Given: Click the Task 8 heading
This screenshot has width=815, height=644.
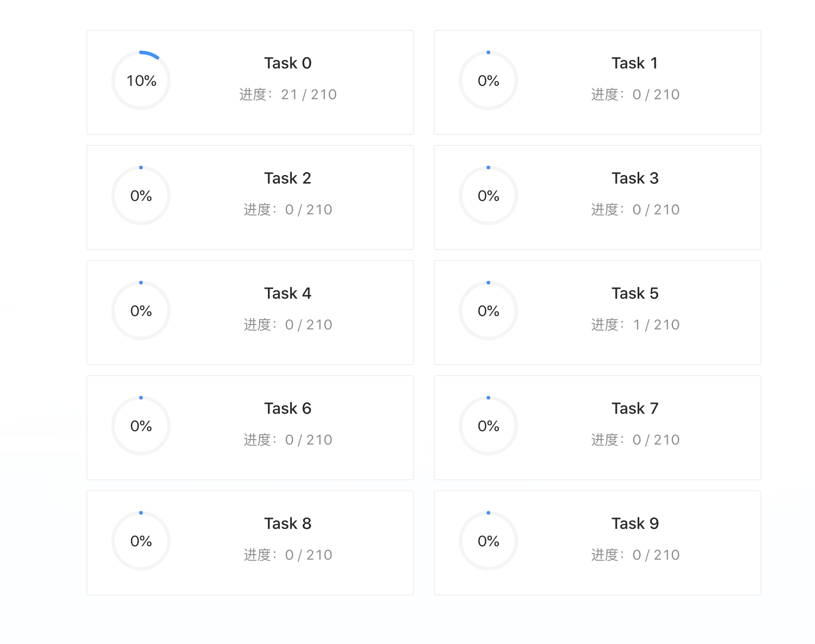Looking at the screenshot, I should click(287, 523).
